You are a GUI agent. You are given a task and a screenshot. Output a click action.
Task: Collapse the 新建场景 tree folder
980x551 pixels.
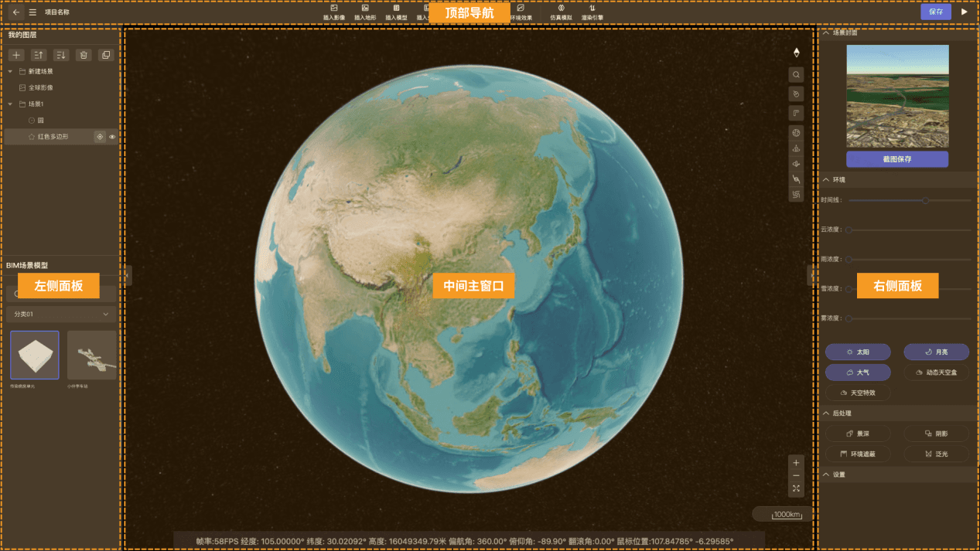coord(11,71)
